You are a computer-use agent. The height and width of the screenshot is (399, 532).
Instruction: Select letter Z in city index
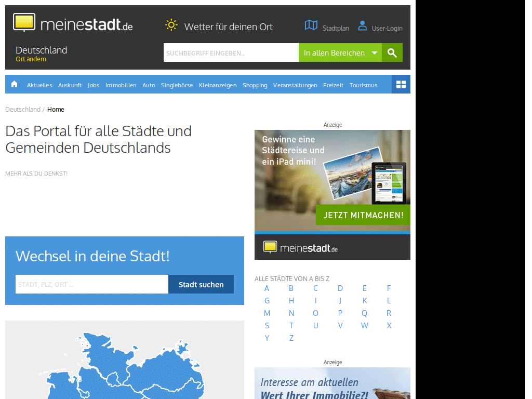pyautogui.click(x=291, y=338)
